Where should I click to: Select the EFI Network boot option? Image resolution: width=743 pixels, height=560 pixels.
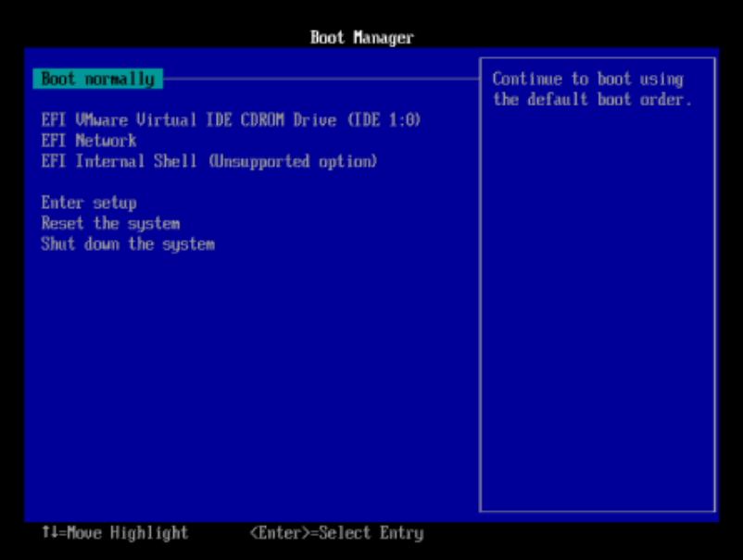tap(89, 141)
